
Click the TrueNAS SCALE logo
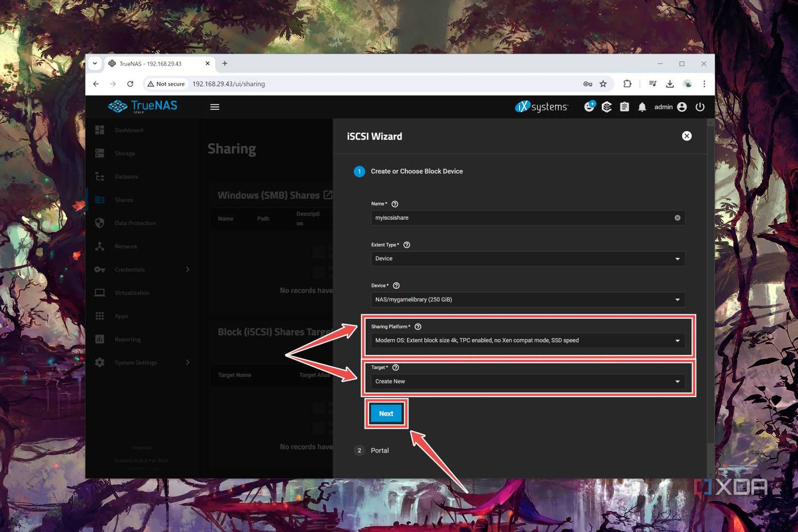coord(143,106)
